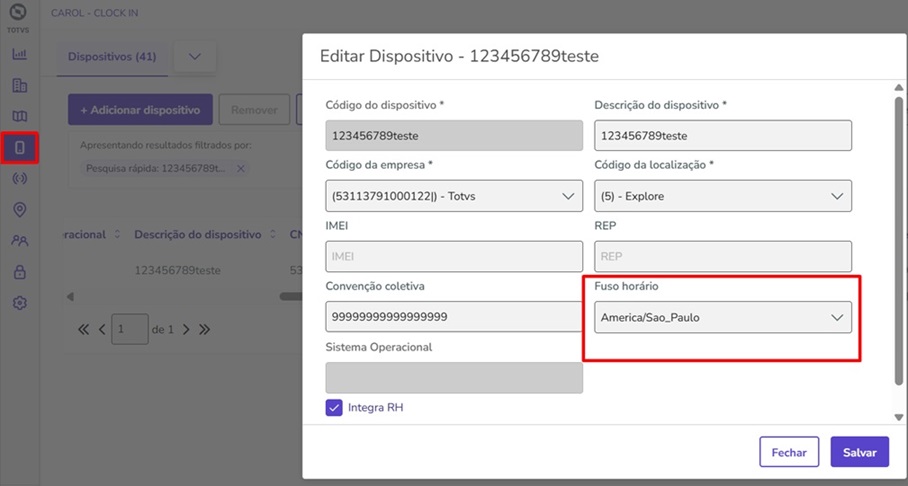Open the users people icon in sidebar
908x486 pixels.
(x=20, y=241)
